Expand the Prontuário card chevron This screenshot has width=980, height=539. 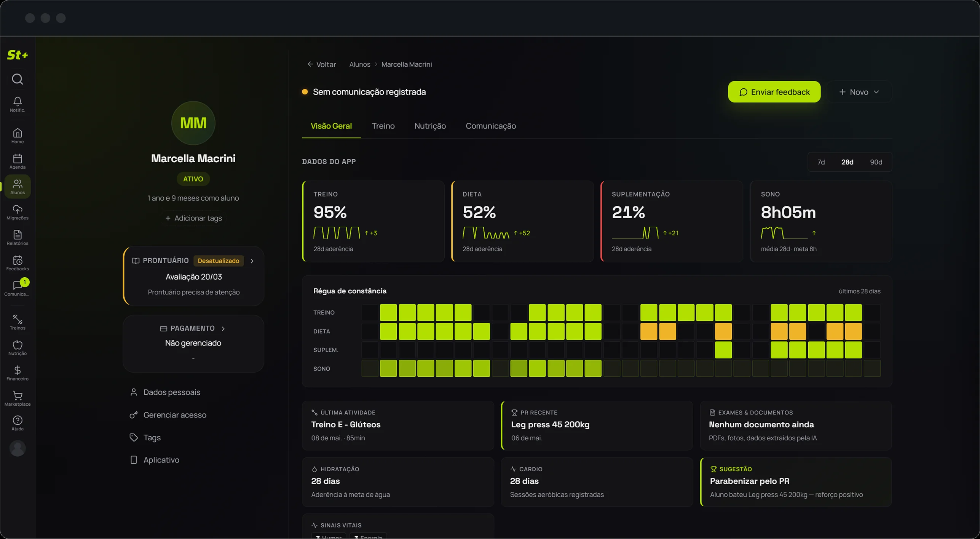point(252,261)
